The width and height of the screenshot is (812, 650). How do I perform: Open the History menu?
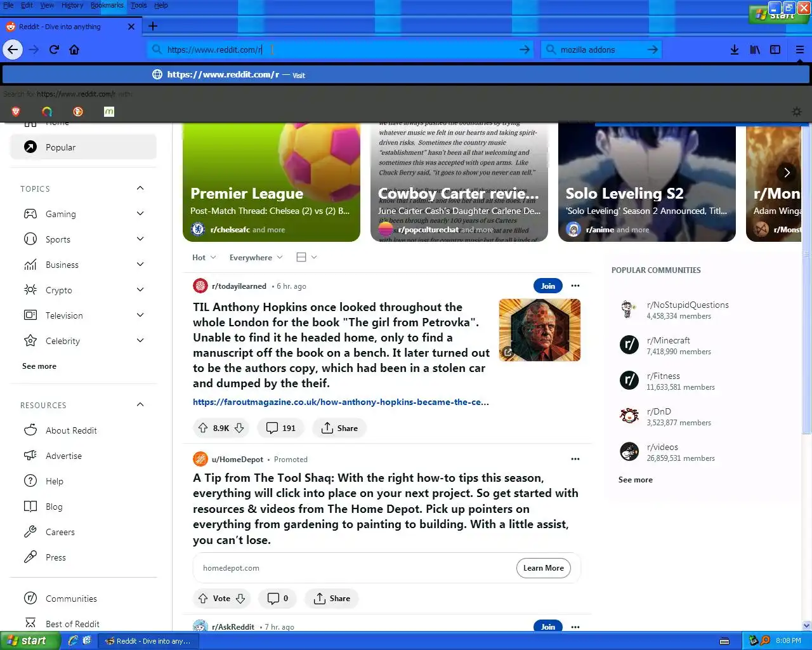[72, 5]
